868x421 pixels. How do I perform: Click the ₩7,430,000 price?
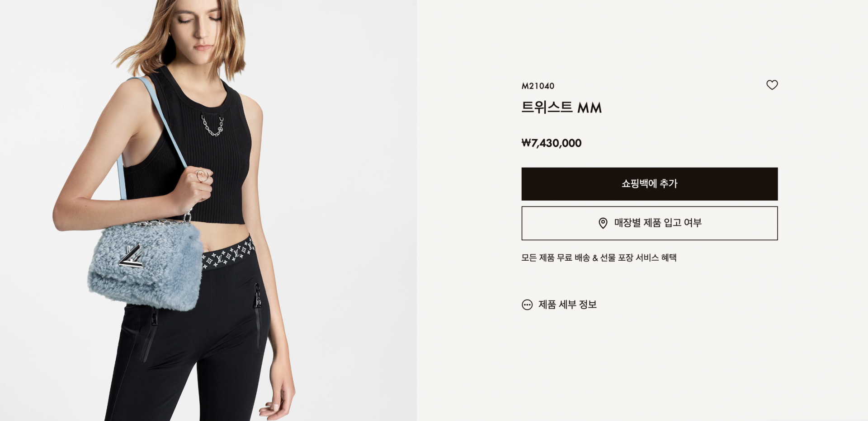551,143
